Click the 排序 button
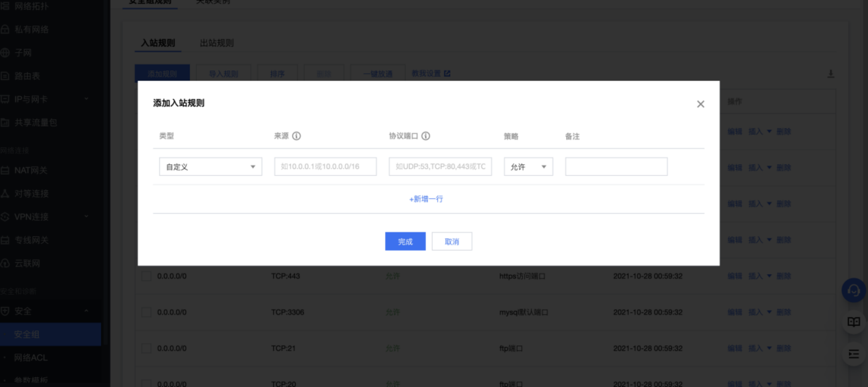 click(277, 74)
